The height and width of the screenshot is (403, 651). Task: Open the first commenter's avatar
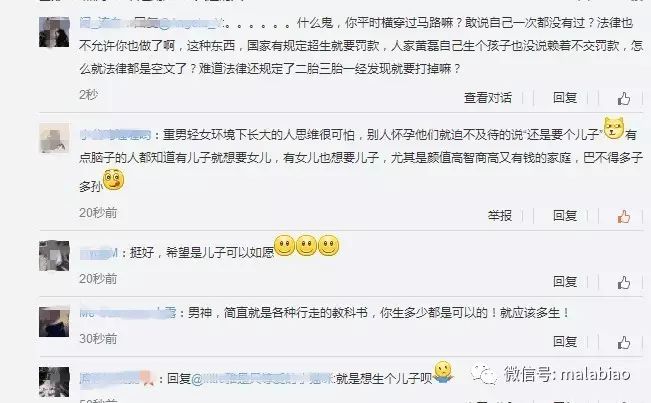[54, 32]
